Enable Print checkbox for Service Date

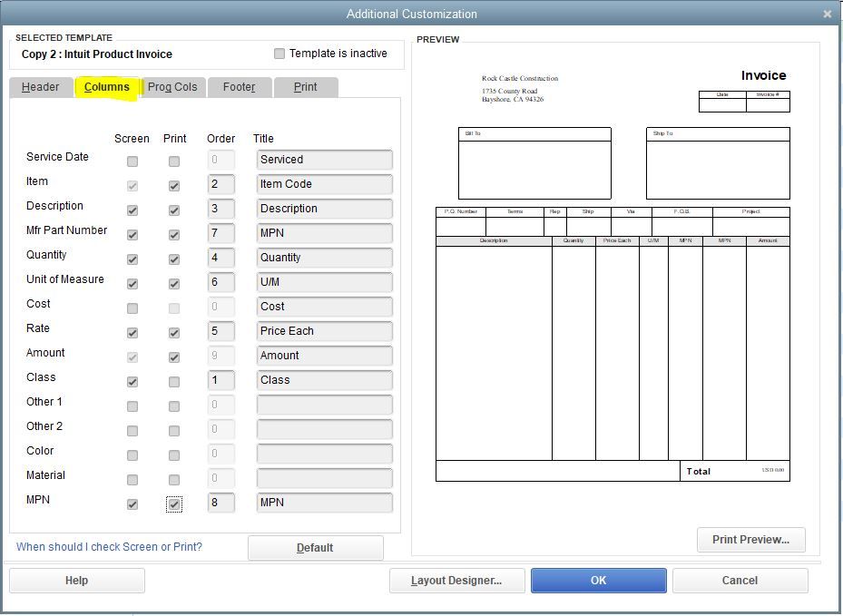[174, 161]
